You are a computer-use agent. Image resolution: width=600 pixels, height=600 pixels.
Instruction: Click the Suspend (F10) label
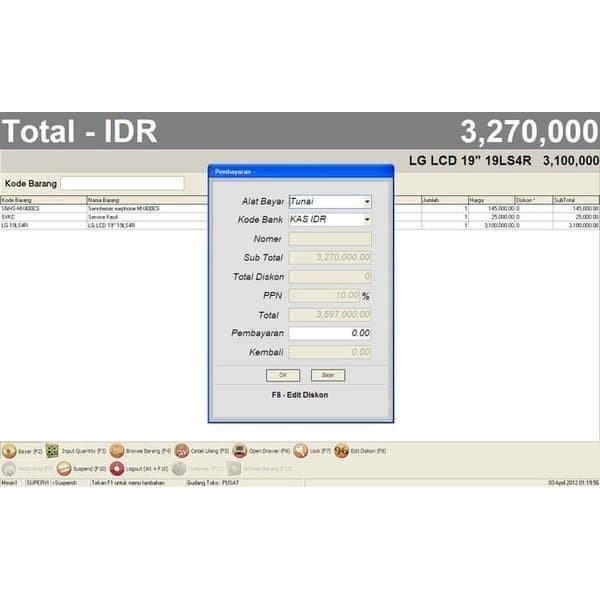coord(90,469)
